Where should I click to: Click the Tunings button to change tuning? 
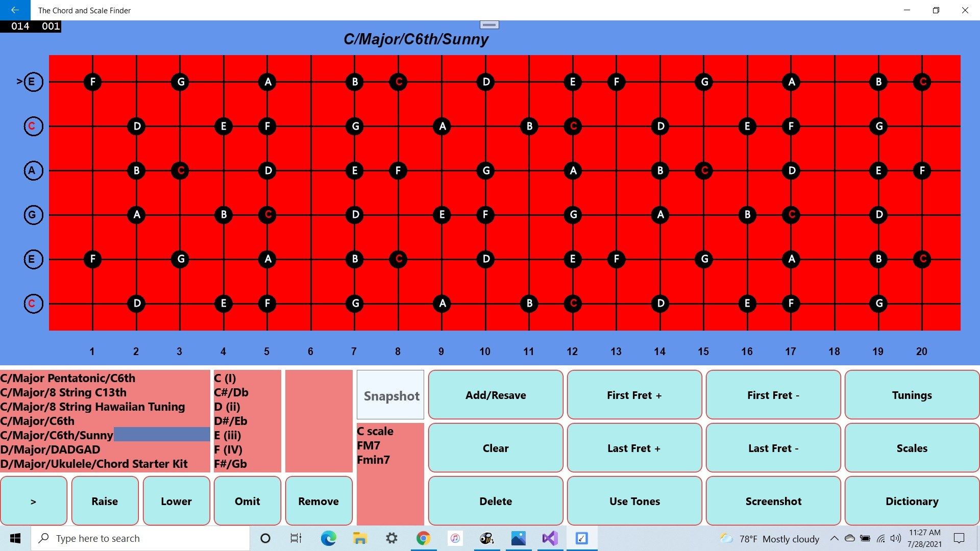tap(911, 395)
